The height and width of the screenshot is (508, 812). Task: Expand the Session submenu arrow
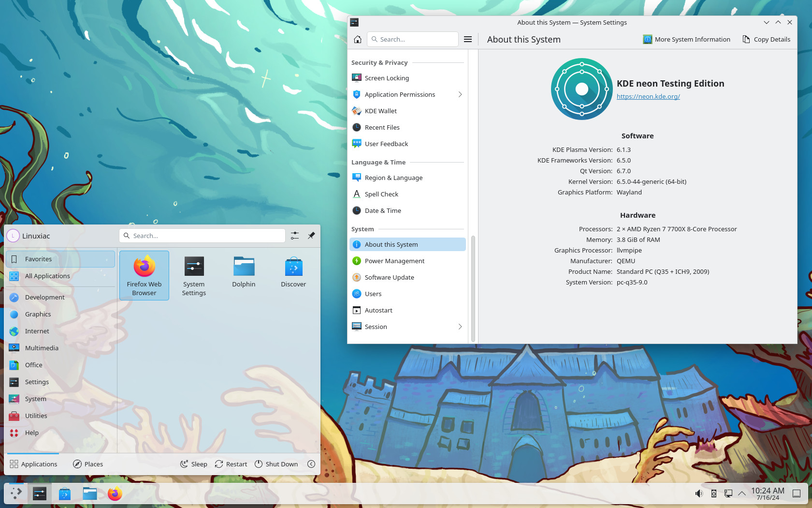pos(460,327)
